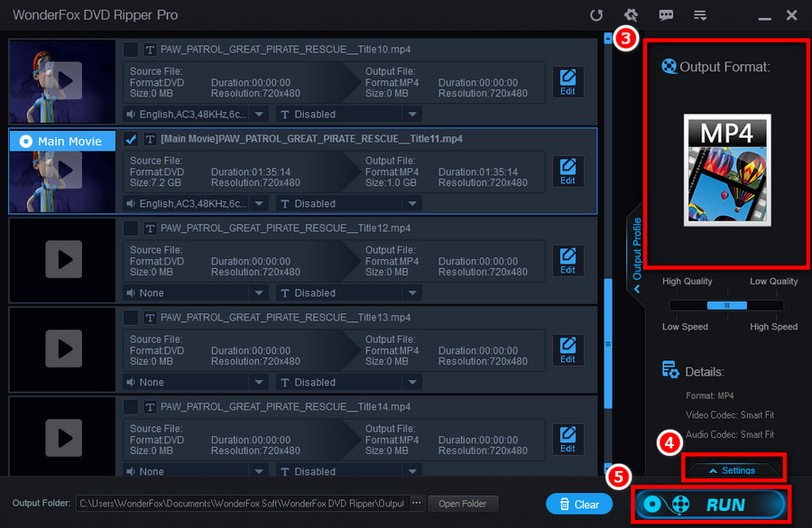Play preview of Title12 thumbnail

(64, 259)
